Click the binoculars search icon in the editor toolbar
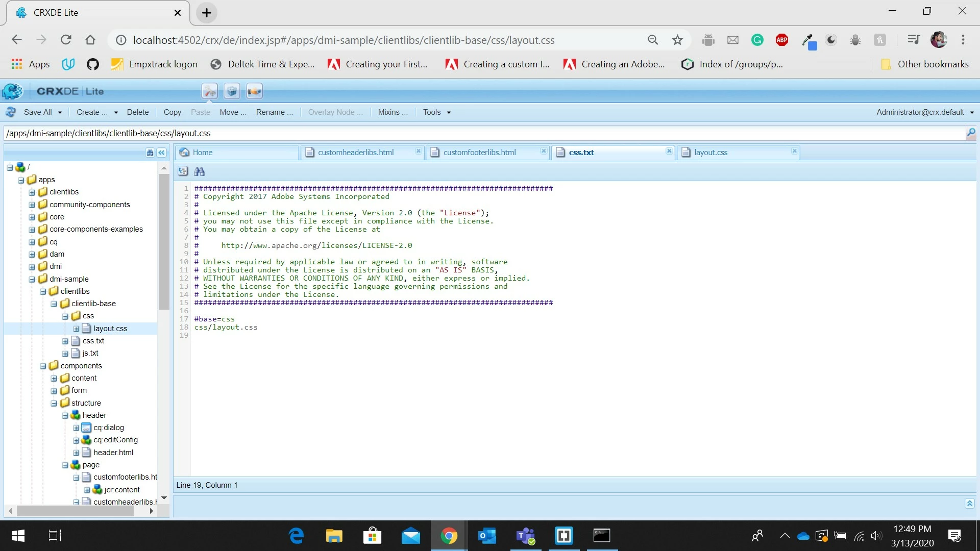The image size is (980, 551). pyautogui.click(x=199, y=171)
